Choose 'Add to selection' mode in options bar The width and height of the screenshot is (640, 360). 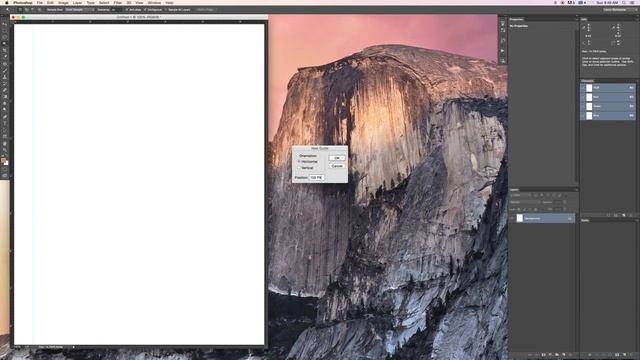tap(26, 9)
